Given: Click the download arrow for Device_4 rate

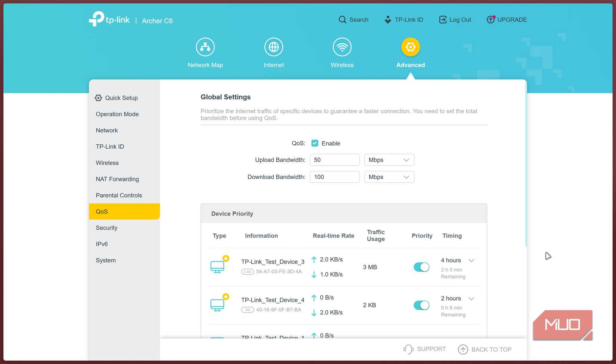Looking at the screenshot, I should click(314, 313).
